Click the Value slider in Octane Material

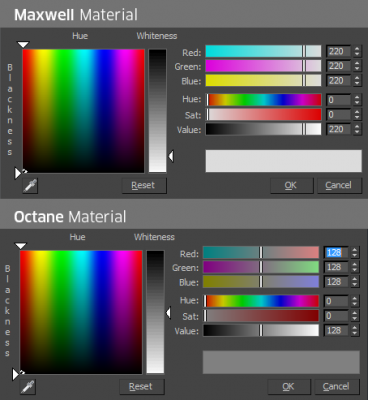coord(261,331)
